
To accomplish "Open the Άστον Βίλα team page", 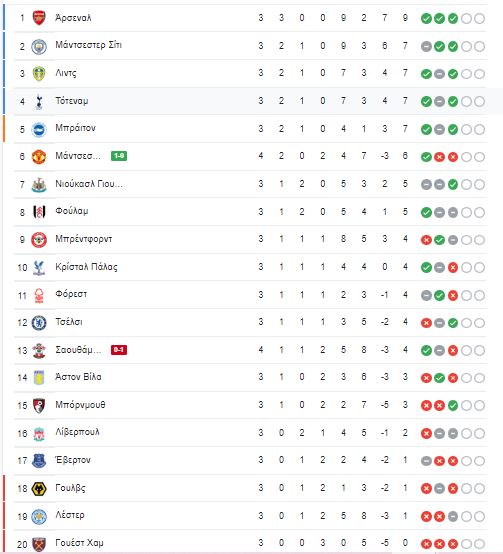I will click(78, 377).
